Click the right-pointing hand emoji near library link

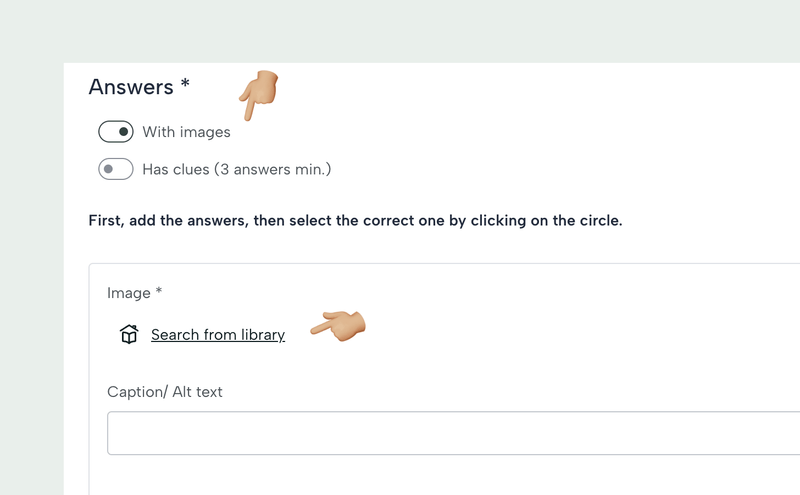[x=338, y=325]
